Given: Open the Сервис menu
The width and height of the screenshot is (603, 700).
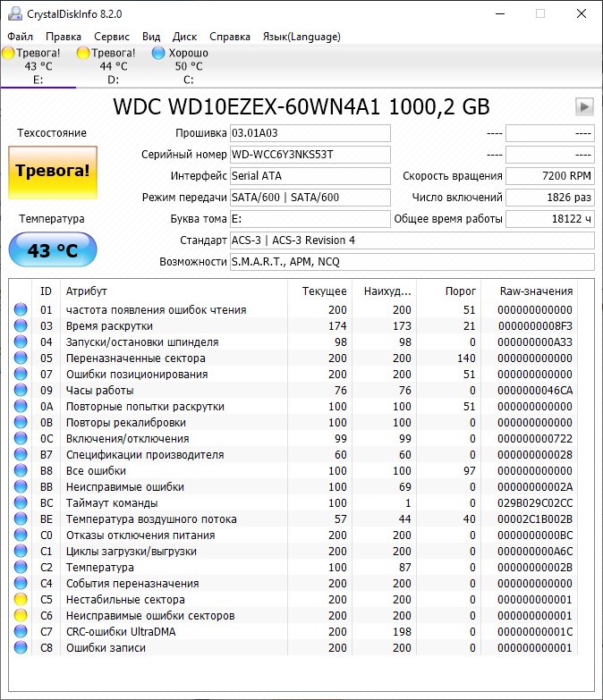Looking at the screenshot, I should pos(112,37).
